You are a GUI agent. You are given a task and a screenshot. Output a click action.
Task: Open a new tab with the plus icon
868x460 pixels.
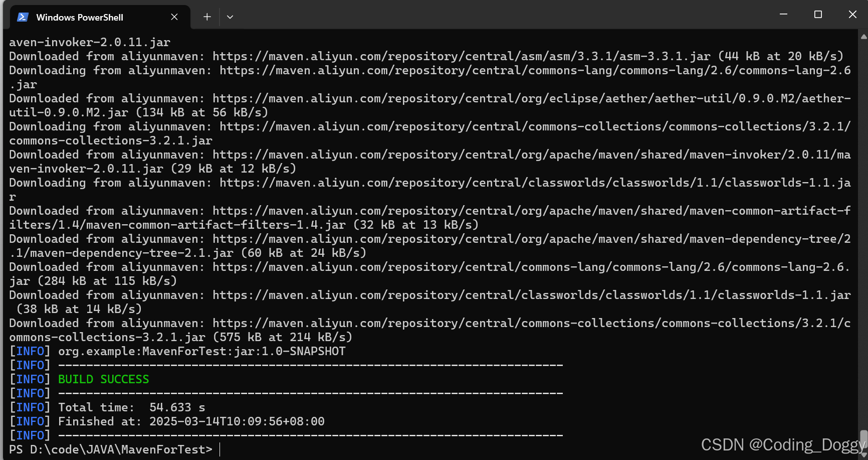[x=206, y=17]
